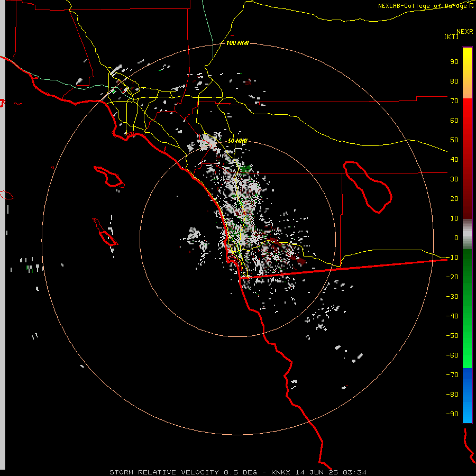Image resolution: width=476 pixels, height=476 pixels.
Task: Select the 20 value on the velocity scale
Action: 454,198
